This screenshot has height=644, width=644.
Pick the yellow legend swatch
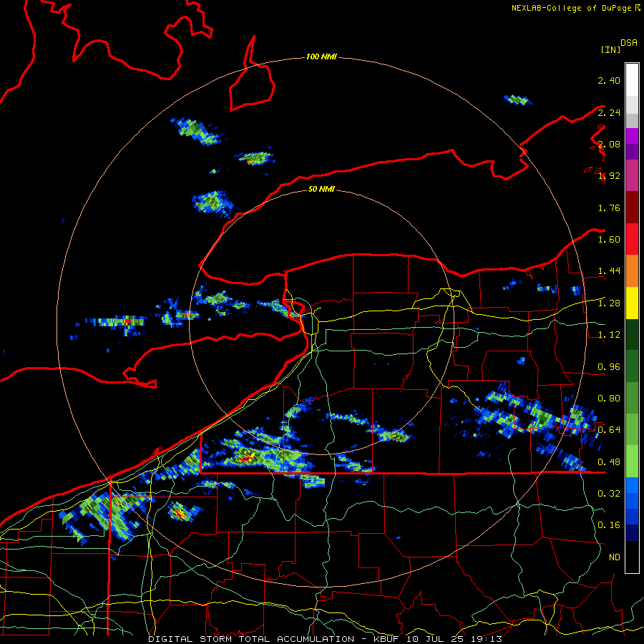[x=632, y=303]
